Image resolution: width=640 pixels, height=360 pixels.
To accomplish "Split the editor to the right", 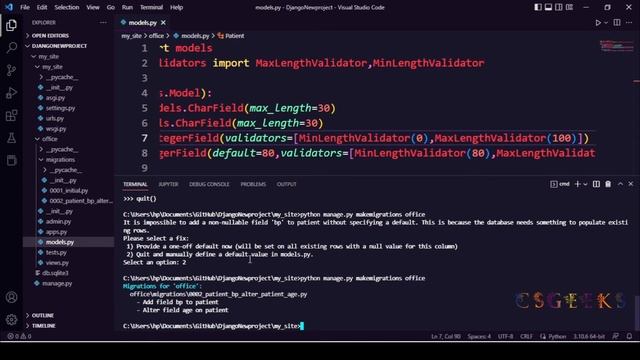I will tap(617, 22).
